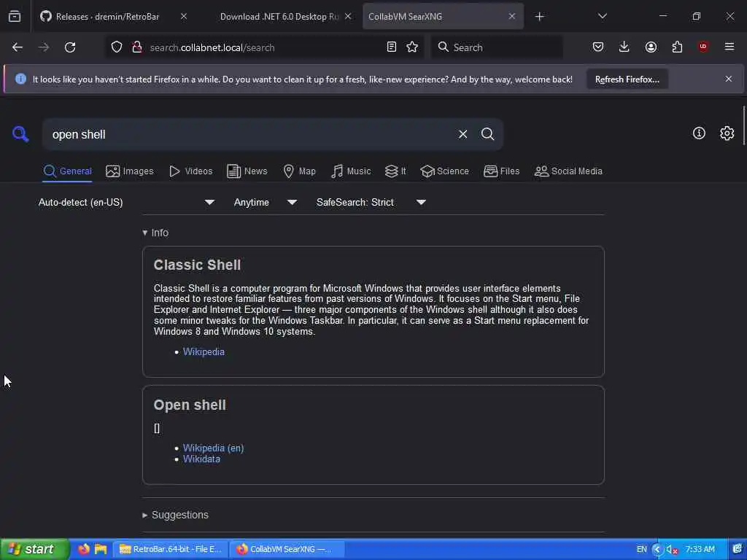List all tabs with chevron

click(x=602, y=16)
